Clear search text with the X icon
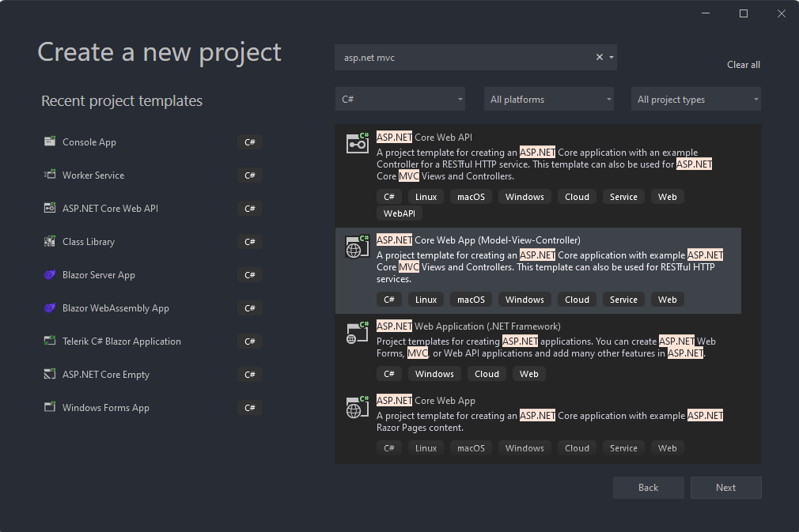Screen dimensions: 799x532 pos(599,57)
